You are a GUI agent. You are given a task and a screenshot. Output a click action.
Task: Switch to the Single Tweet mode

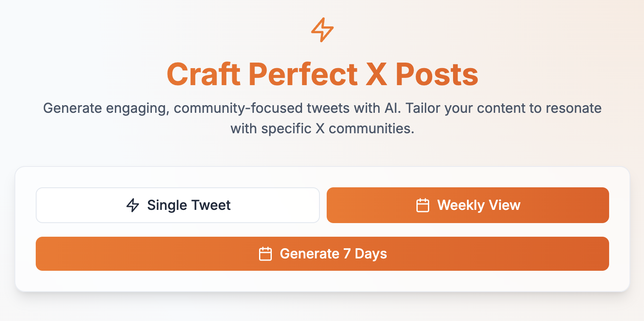pos(177,205)
